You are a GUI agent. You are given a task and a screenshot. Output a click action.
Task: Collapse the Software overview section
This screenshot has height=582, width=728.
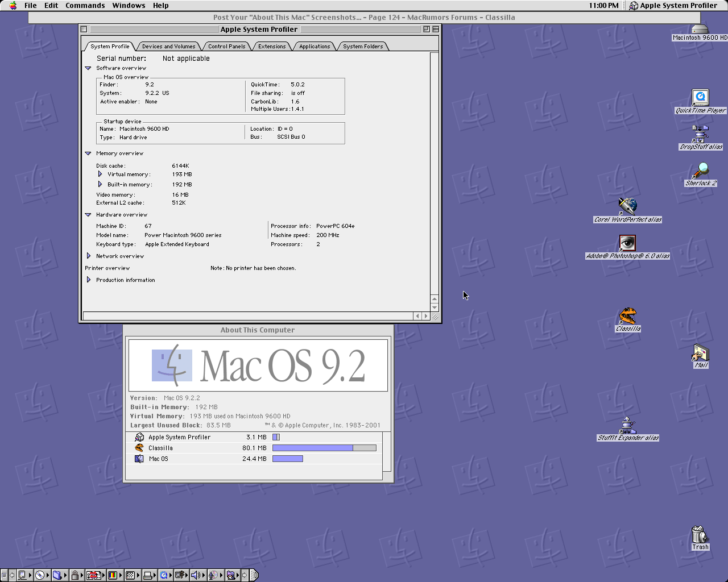[88, 68]
